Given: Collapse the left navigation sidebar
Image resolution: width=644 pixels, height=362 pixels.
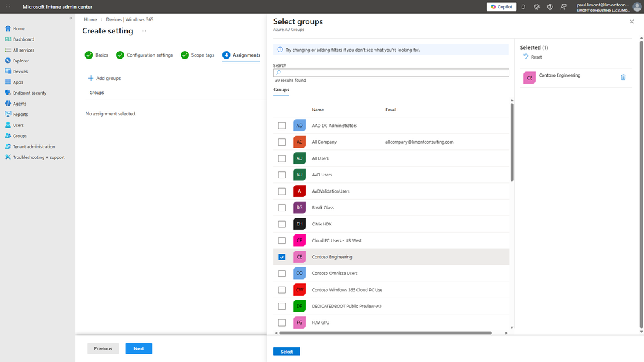Looking at the screenshot, I should (71, 18).
